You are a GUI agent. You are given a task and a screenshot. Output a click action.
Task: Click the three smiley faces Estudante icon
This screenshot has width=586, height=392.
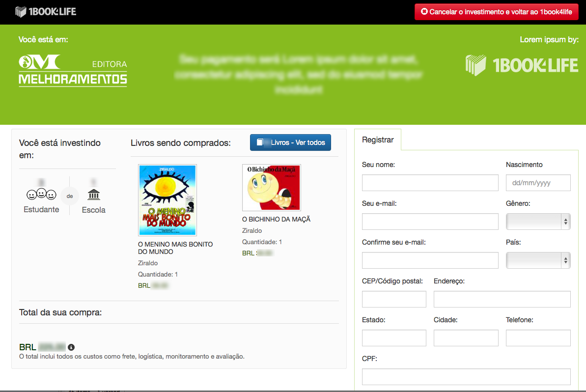(x=41, y=195)
